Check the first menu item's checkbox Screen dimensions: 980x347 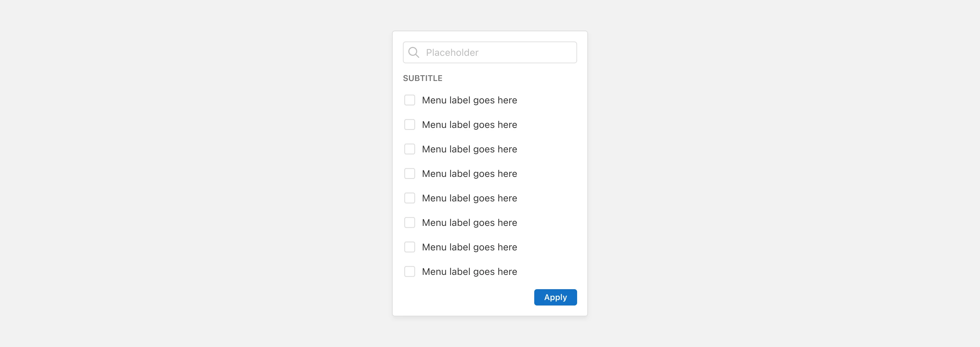[x=409, y=100]
